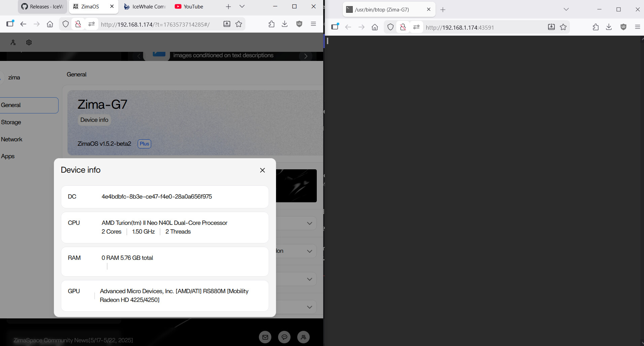Expand the bottom-most settings dropdown chevron
644x346 pixels.
click(309, 307)
